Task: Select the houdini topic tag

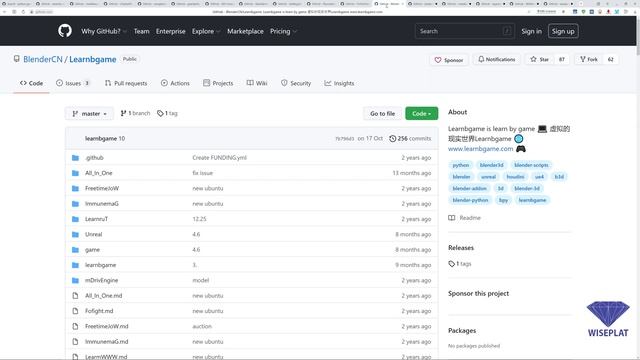Action: (x=515, y=177)
